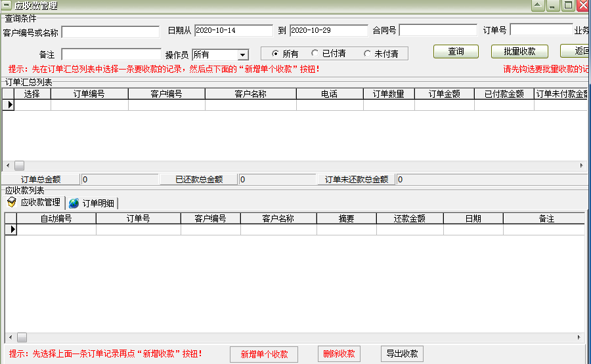Click the order summary list left scroll arrow
Viewport: 591px width, 364px height.
point(8,166)
